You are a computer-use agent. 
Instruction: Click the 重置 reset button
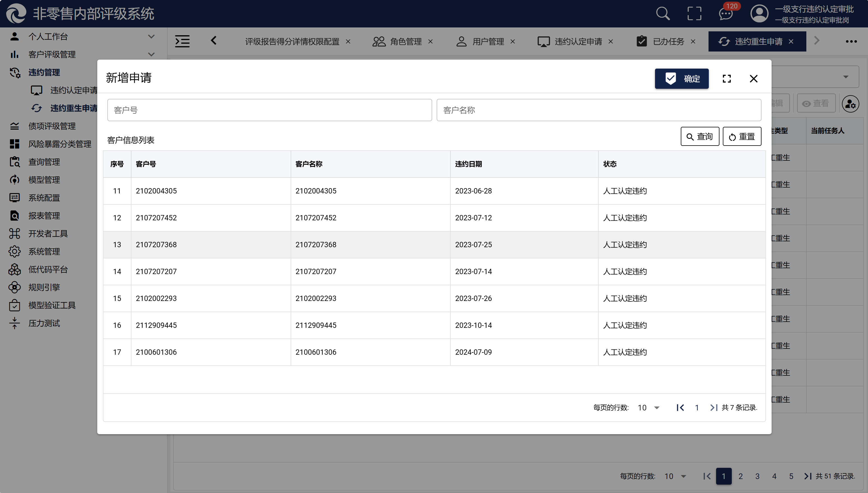point(742,136)
